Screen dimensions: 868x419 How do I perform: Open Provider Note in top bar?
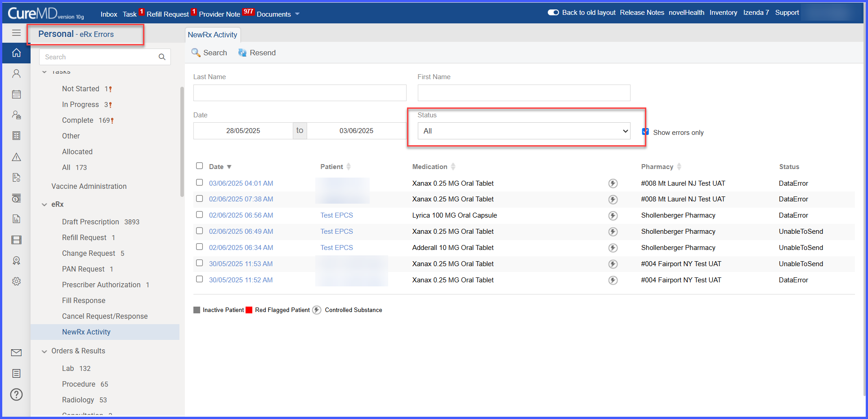(219, 14)
